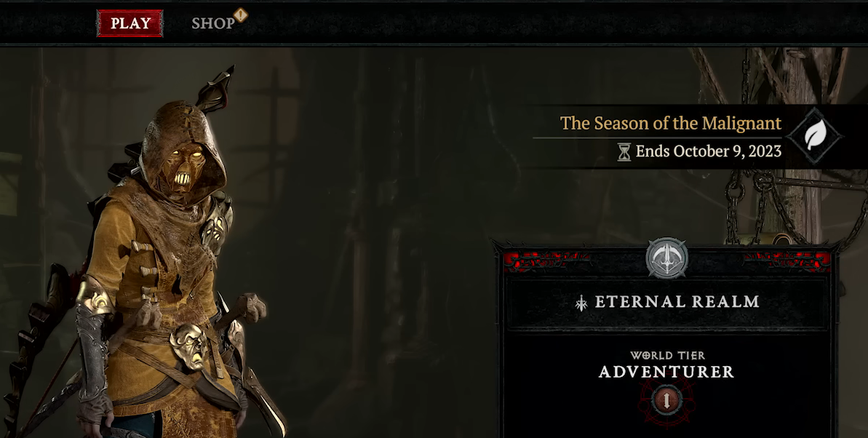
Task: Click the ADVENTURER difficulty label
Action: pos(666,372)
